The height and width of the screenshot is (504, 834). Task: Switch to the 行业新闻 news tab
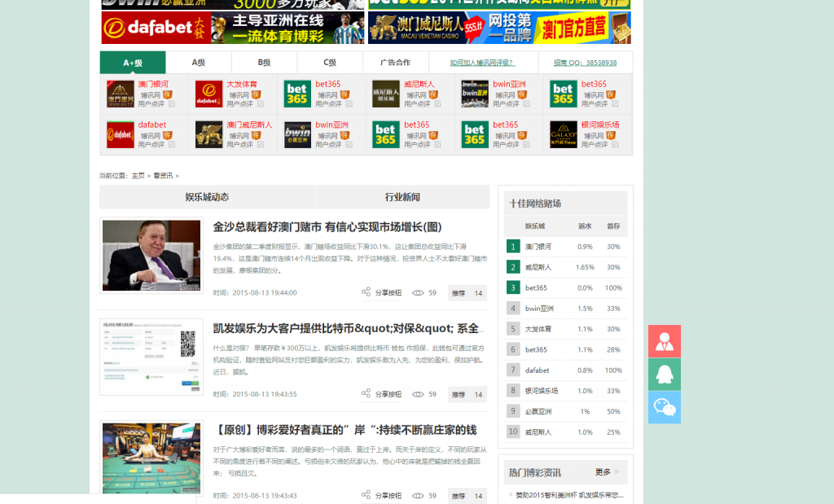[402, 197]
